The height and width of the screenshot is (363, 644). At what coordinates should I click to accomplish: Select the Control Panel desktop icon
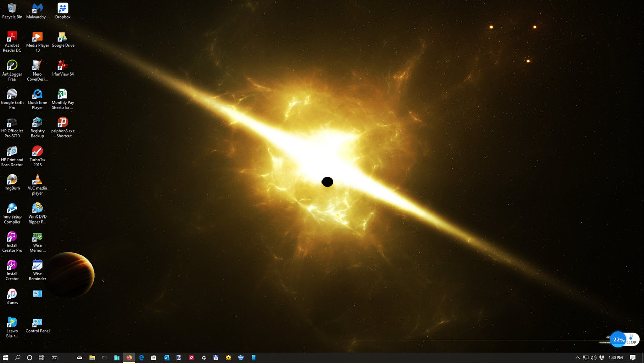(37, 326)
